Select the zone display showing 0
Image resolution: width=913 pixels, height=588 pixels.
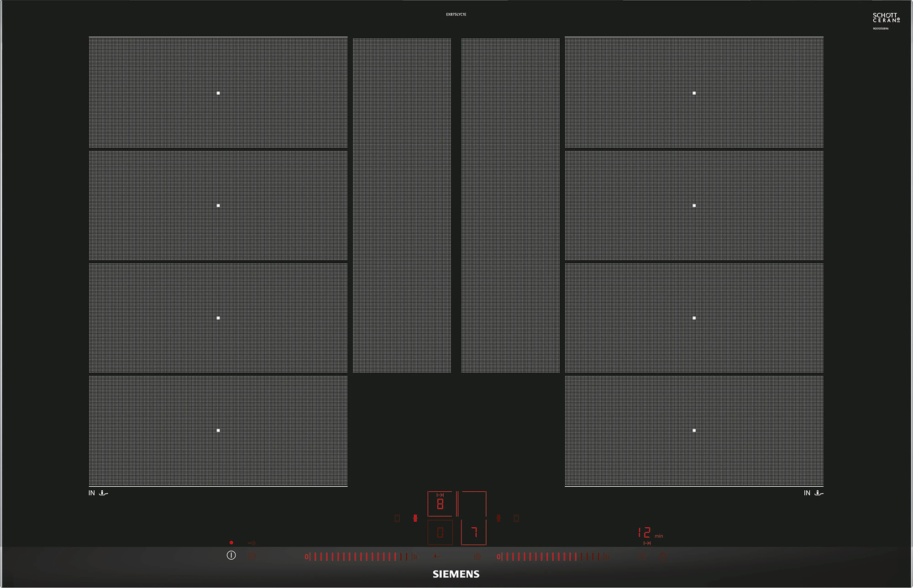click(x=440, y=532)
